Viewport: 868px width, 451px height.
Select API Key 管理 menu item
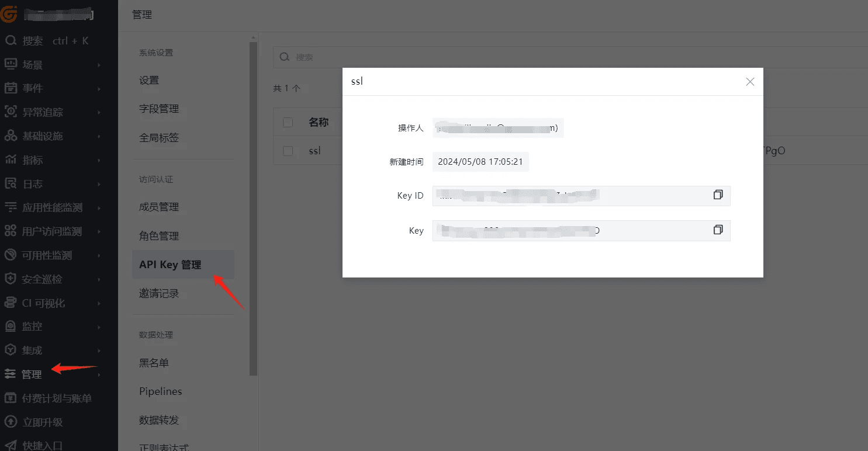pyautogui.click(x=183, y=265)
